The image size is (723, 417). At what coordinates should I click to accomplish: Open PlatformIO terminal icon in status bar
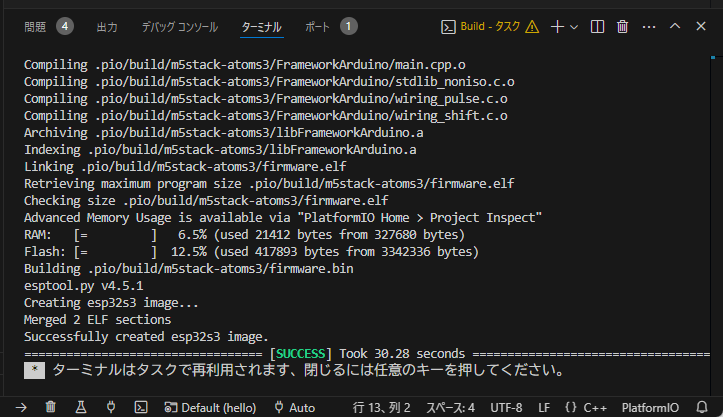tap(141, 407)
